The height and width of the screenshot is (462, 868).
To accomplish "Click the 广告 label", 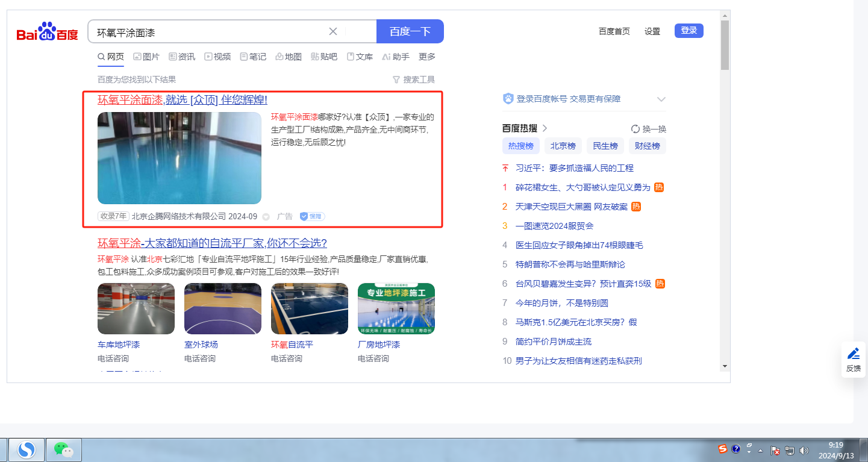I will tap(284, 216).
